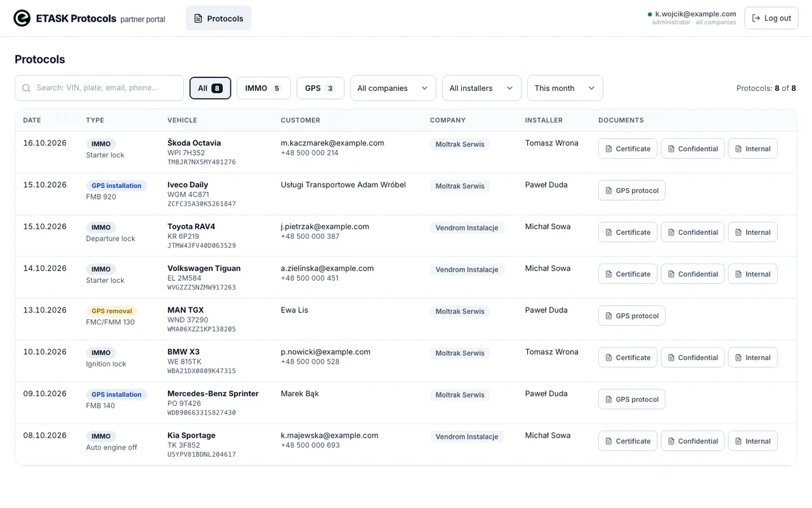The height and width of the screenshot is (508, 812).
Task: Open GPS protocol for Mercedes-Benz Sprinter
Action: 632,399
